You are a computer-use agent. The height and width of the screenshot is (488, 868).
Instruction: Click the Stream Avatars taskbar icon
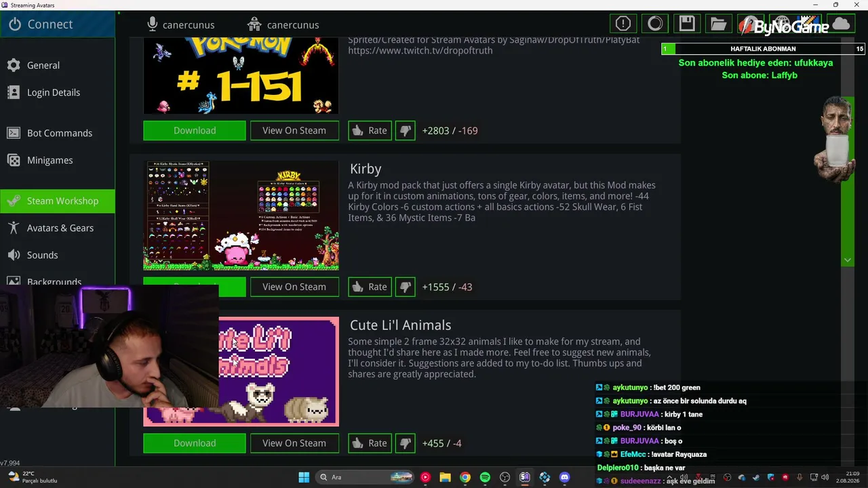click(x=524, y=477)
